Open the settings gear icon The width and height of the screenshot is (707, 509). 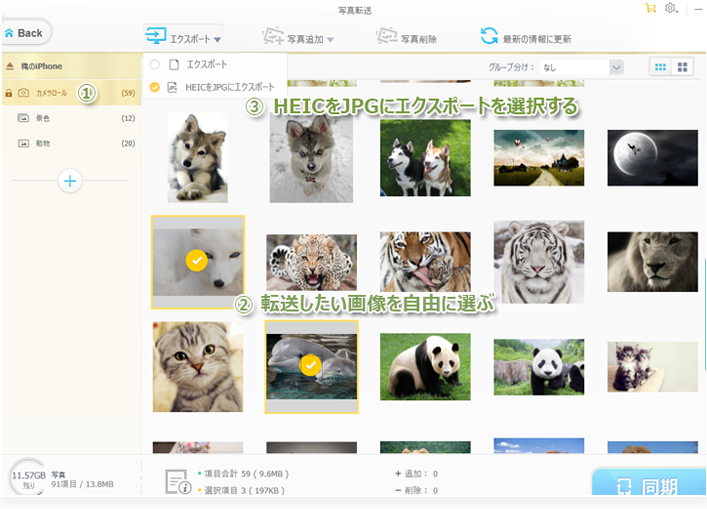pyautogui.click(x=670, y=8)
